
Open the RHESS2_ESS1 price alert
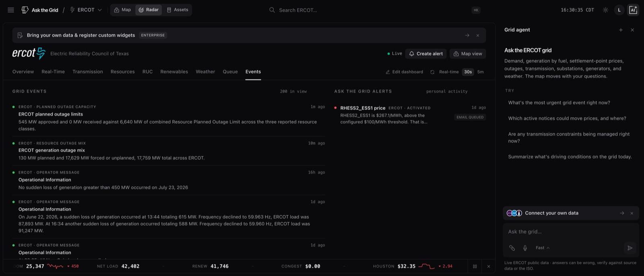(x=410, y=115)
